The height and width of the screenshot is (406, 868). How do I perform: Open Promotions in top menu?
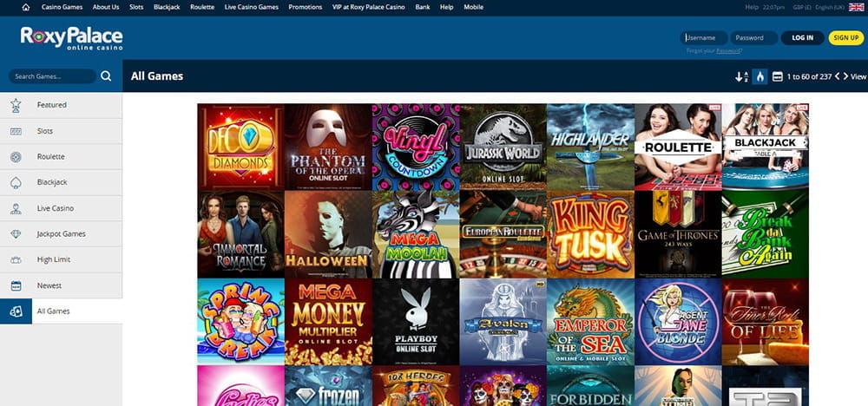(x=305, y=7)
